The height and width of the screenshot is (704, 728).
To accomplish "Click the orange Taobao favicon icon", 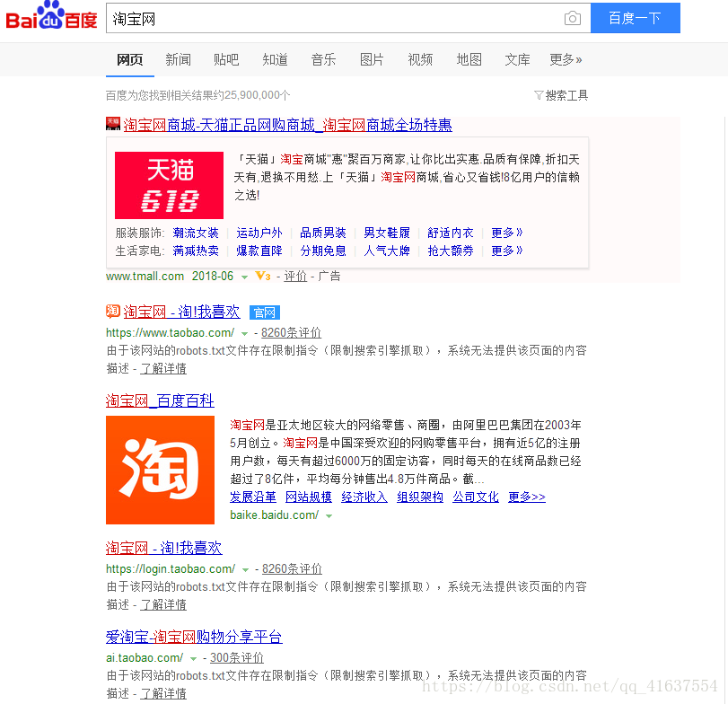I will pos(113,311).
